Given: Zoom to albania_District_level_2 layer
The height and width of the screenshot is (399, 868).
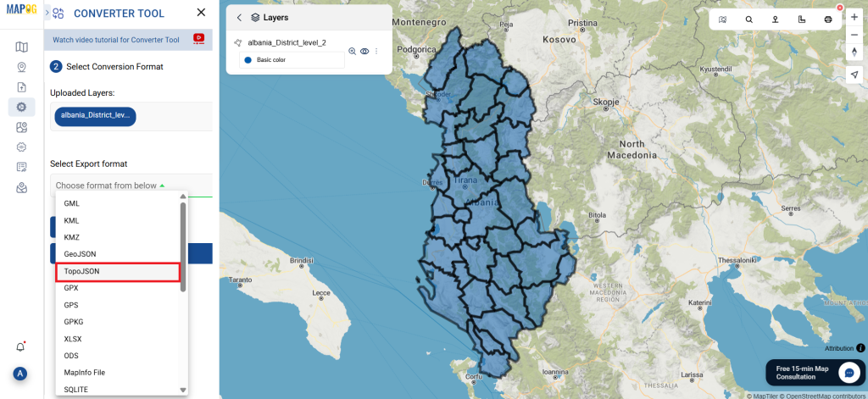Looking at the screenshot, I should click(x=352, y=51).
